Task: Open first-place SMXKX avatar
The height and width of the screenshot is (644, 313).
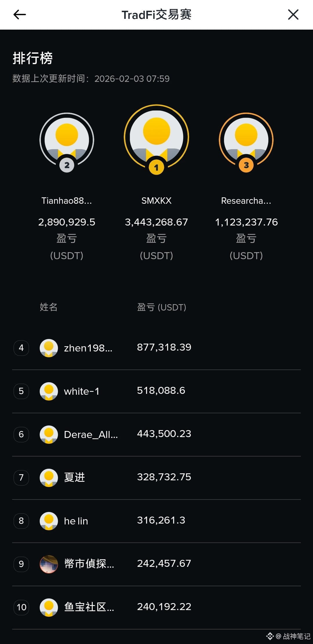Action: [156, 137]
